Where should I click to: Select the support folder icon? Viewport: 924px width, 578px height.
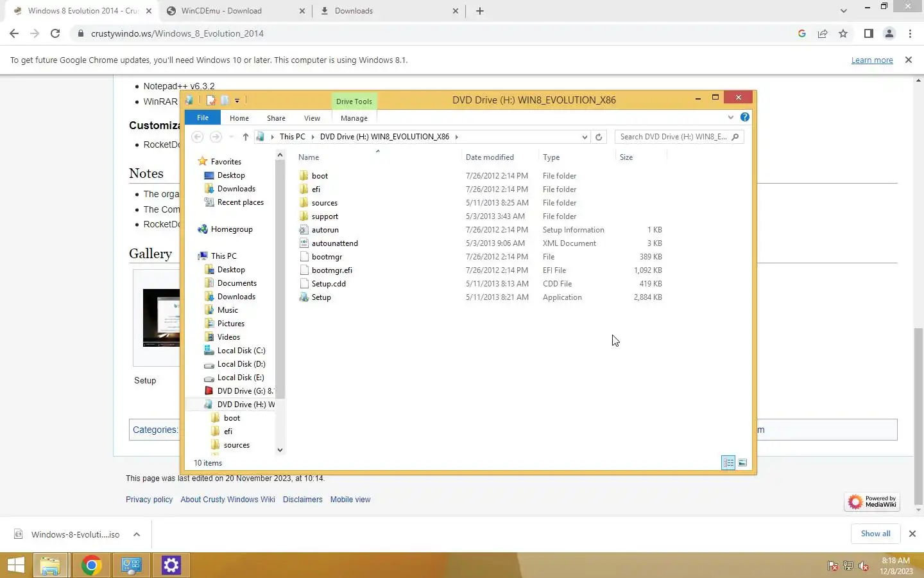click(x=304, y=216)
